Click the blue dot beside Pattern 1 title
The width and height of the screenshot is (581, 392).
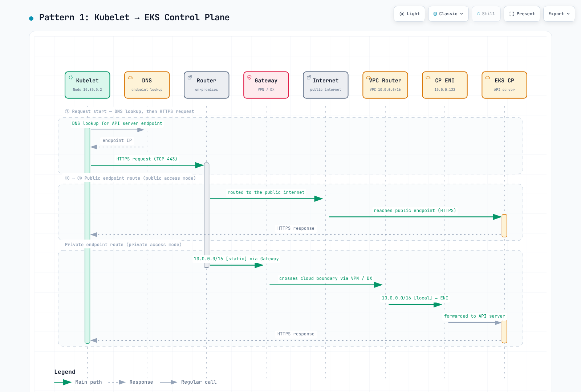pos(31,18)
